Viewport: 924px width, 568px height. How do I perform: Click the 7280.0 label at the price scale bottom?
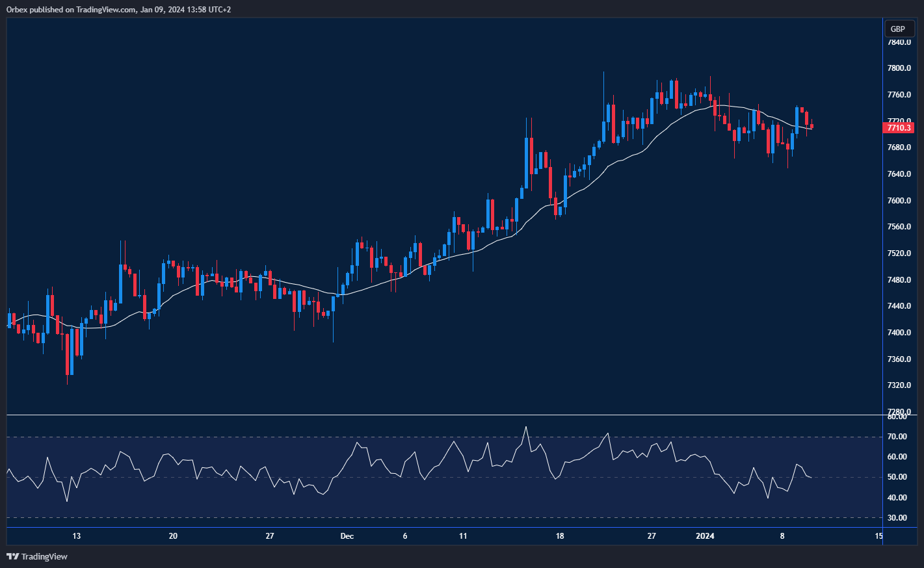coord(899,412)
